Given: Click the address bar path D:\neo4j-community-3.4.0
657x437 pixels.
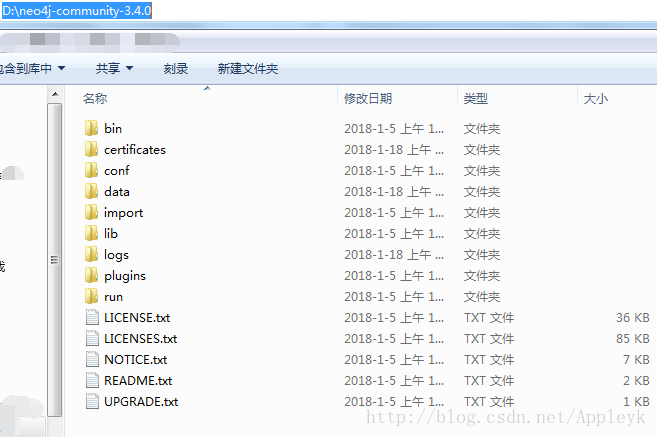Looking at the screenshot, I should click(x=77, y=10).
